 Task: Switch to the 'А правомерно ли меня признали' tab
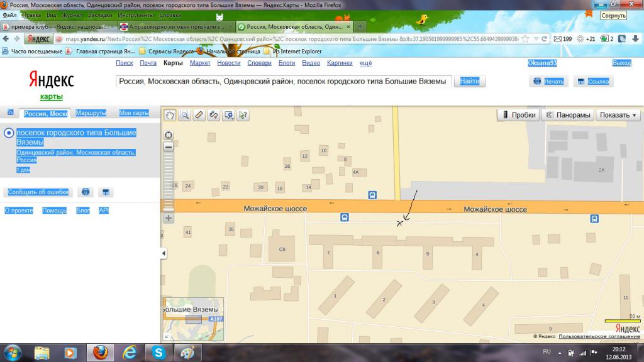[176, 26]
